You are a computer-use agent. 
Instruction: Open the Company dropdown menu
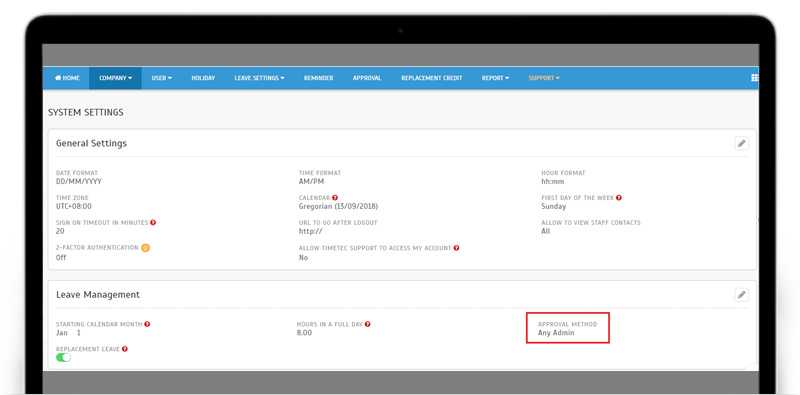115,78
